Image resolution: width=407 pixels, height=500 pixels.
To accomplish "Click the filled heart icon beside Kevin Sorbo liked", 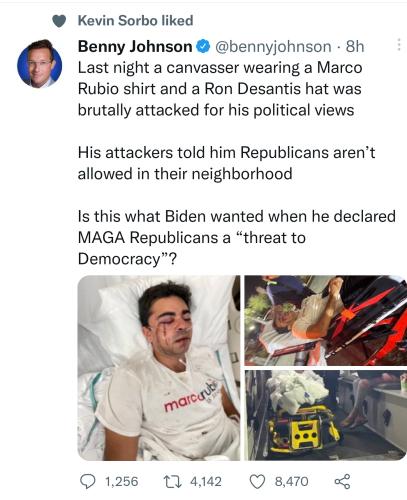I will pos(59,21).
